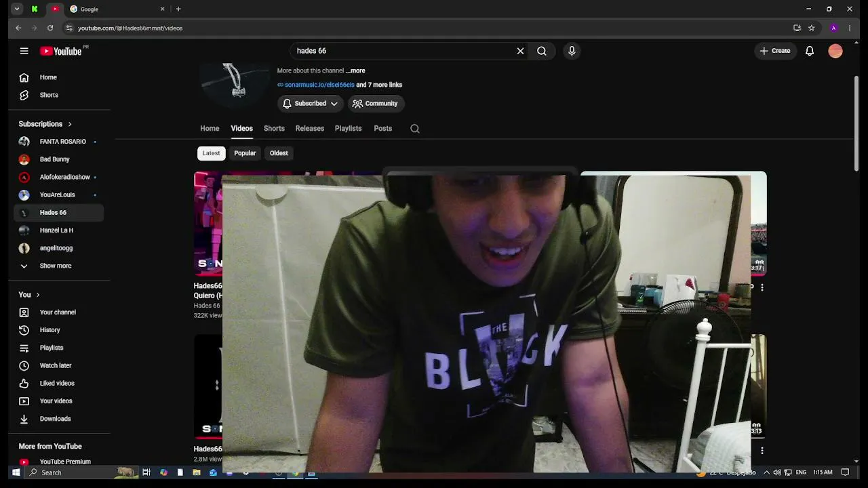Image resolution: width=868 pixels, height=488 pixels.
Task: Go to the YouTube logo home link
Action: (x=61, y=51)
